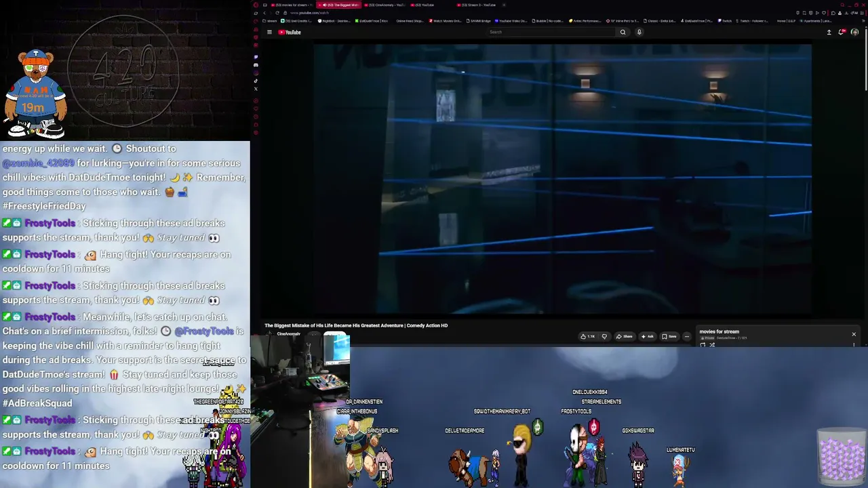Click the DELVETADEAMORE character label
Viewport: 868px width, 488px height.
(x=465, y=430)
